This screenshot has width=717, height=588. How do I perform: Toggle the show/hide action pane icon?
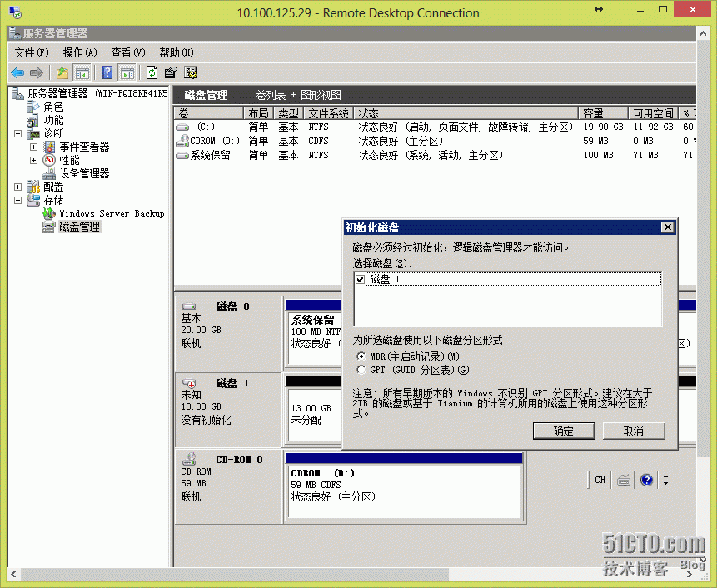click(x=127, y=72)
